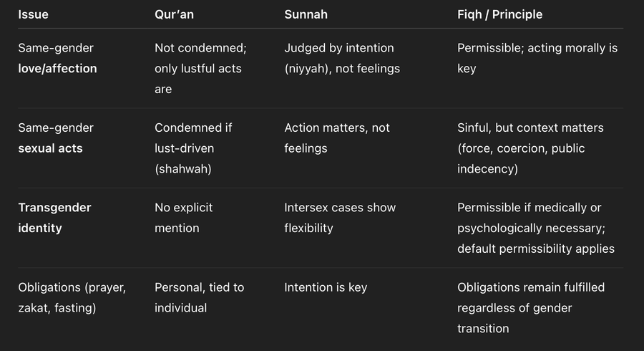Select the "Condemned if lust-driven (shahwah)" cell
Image resolution: width=644 pixels, height=351 pixels.
(193, 148)
